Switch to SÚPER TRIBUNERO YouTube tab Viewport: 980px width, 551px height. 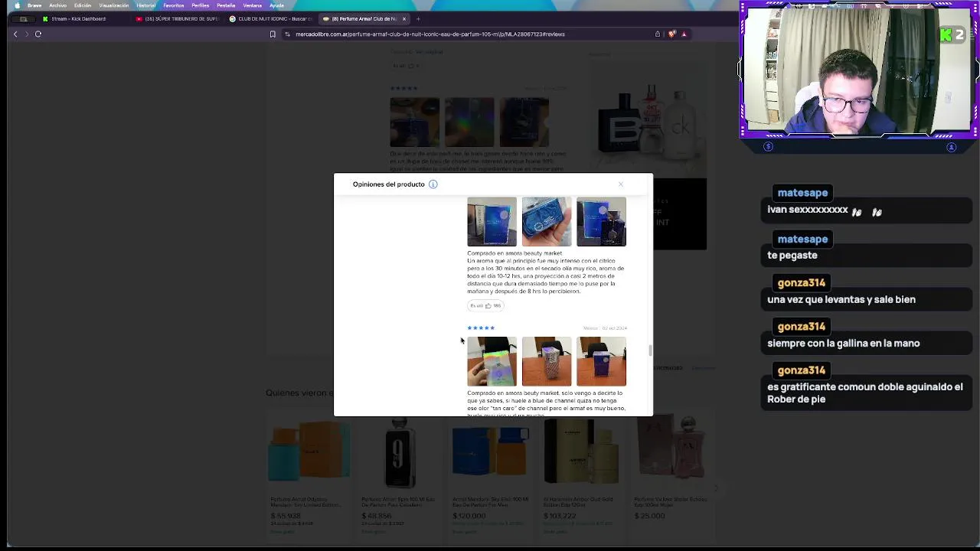[178, 18]
